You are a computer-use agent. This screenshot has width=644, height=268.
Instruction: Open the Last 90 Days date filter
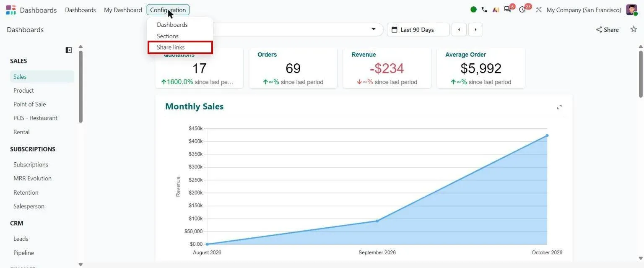pos(418,30)
